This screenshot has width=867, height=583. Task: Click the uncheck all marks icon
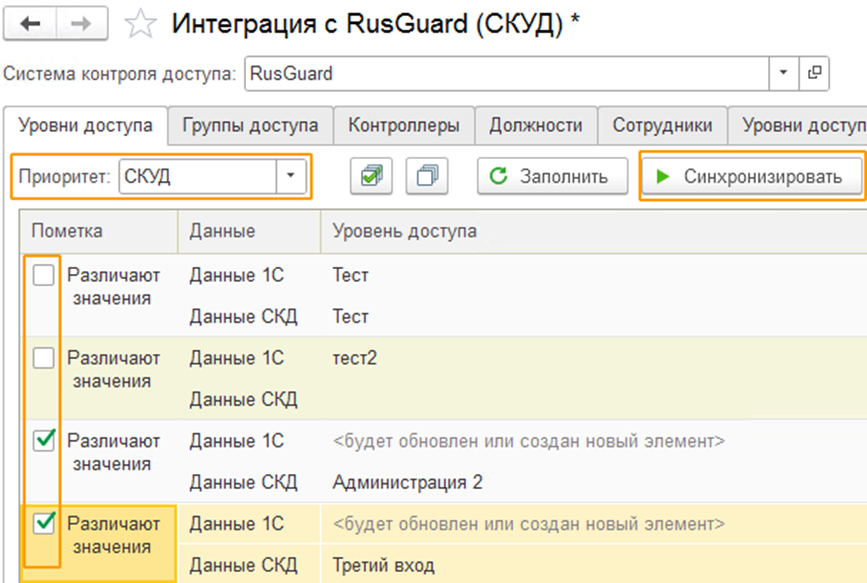[427, 176]
